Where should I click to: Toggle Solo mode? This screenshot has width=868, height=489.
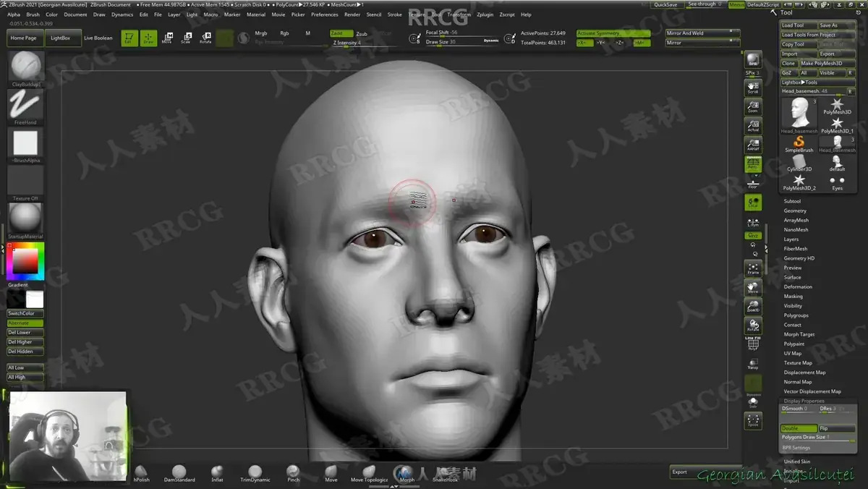pyautogui.click(x=753, y=401)
